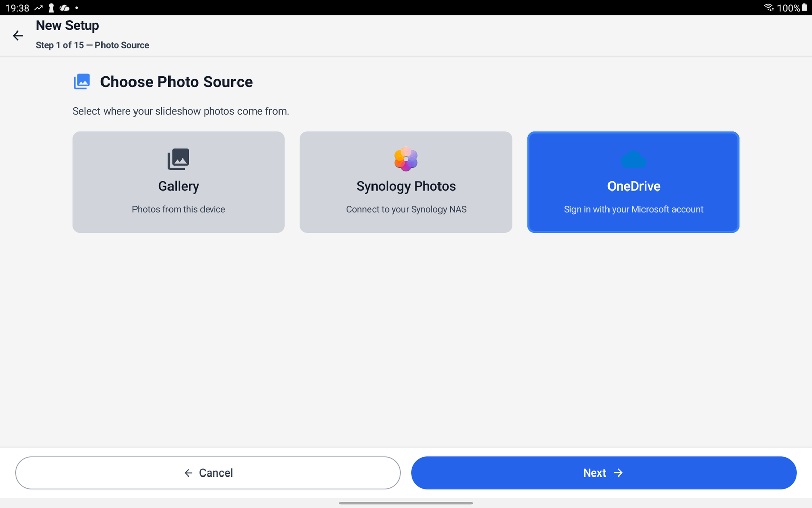
Task: Tap the chart-line notification icon in status bar
Action: [x=39, y=8]
